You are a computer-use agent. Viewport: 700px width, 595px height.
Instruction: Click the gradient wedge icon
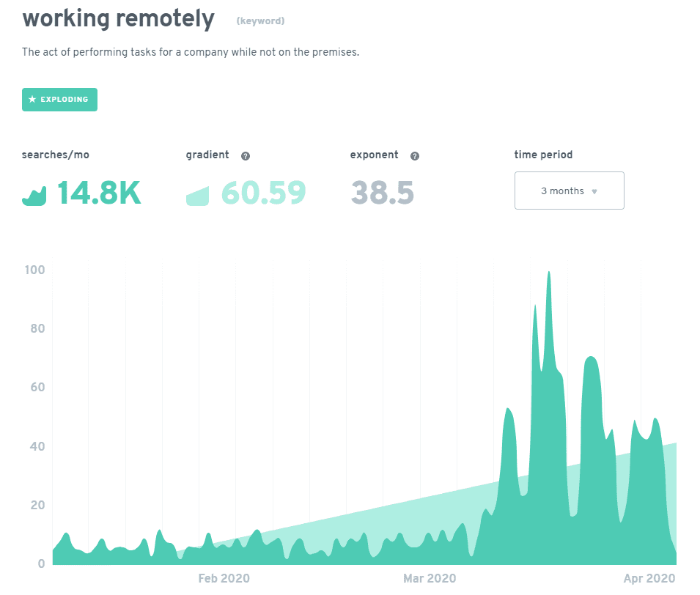click(x=197, y=196)
